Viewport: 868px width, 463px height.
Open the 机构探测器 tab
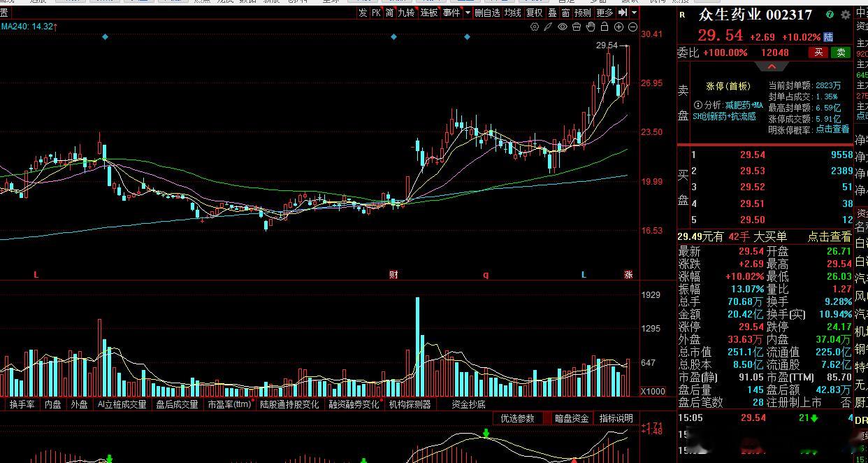(x=410, y=404)
